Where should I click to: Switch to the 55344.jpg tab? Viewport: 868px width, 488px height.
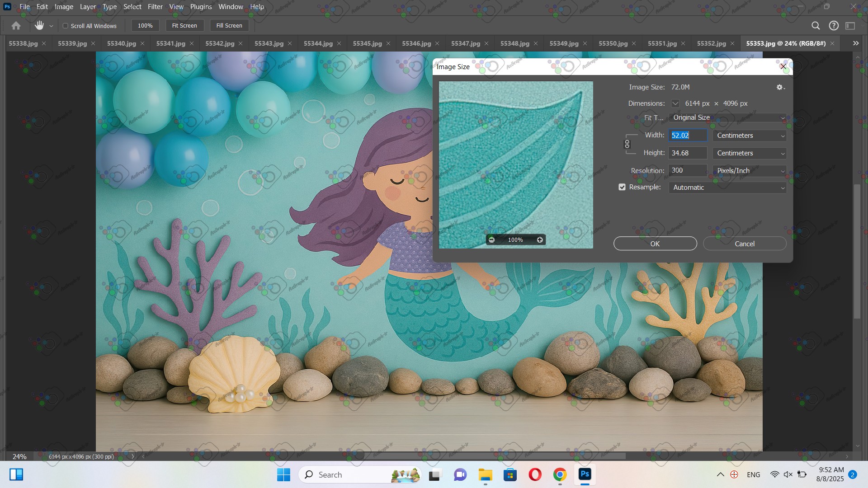coord(318,43)
